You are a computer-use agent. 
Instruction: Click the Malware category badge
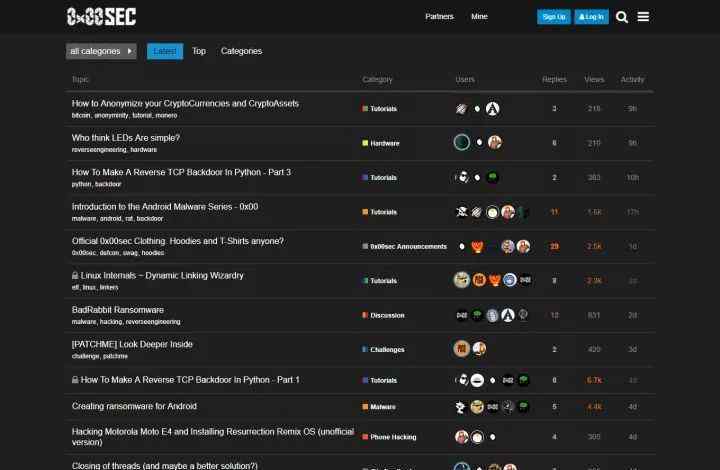coord(379,407)
